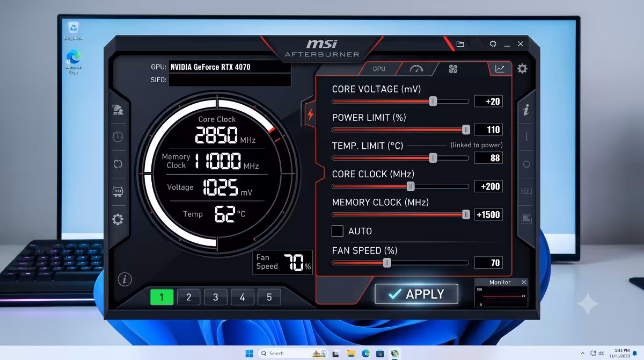Select profile slot 5
Image resolution: width=644 pixels, height=360 pixels.
pyautogui.click(x=269, y=297)
